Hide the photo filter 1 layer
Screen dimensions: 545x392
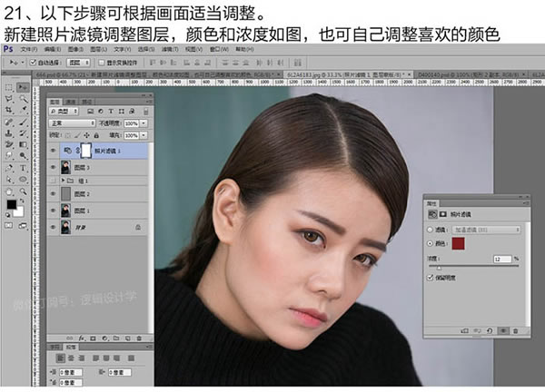coord(53,151)
